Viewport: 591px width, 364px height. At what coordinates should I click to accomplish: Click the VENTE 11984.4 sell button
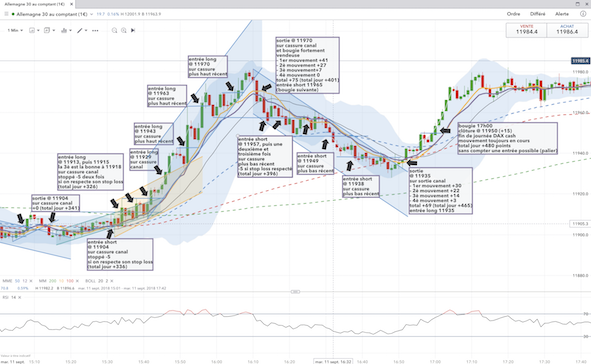(x=526, y=30)
